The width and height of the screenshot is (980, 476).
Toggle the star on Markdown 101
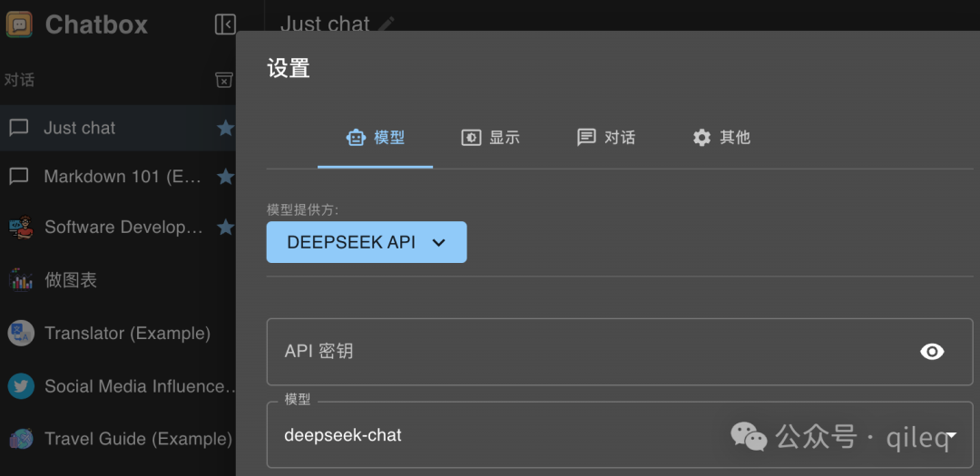coord(225,177)
